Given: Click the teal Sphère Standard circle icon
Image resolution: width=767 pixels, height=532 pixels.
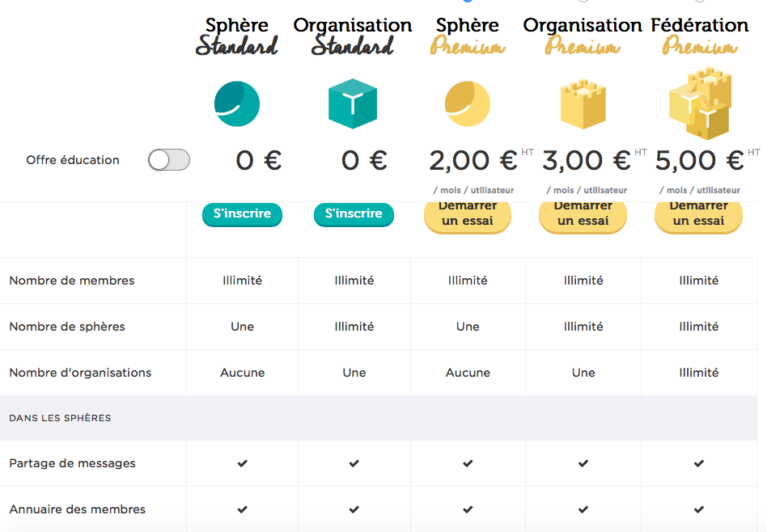Looking at the screenshot, I should [x=237, y=104].
